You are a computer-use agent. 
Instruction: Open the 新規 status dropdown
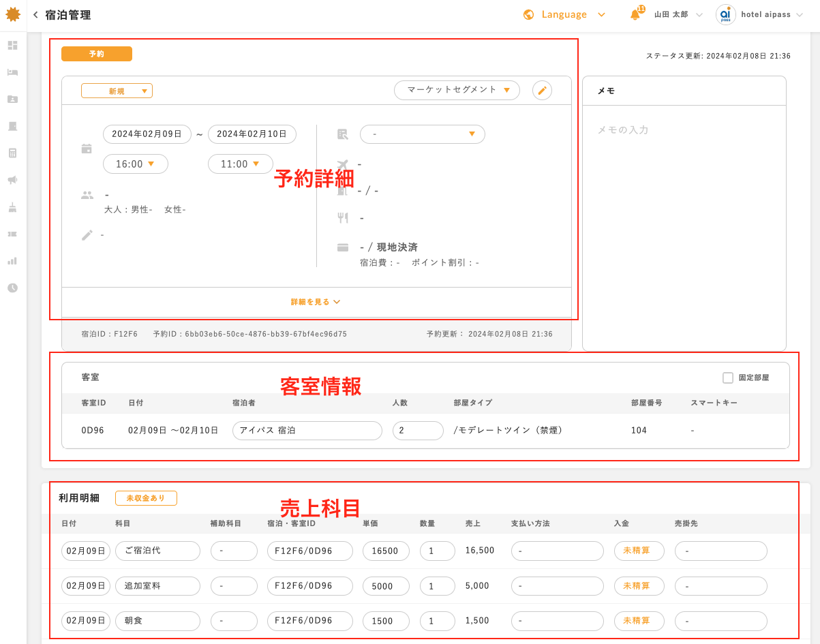117,91
